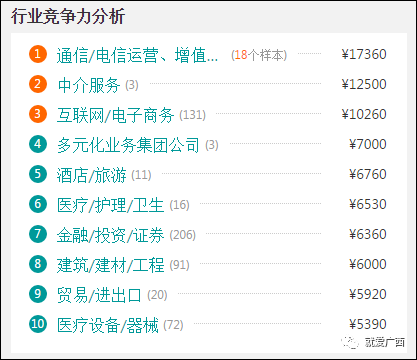Open the 金融/投资/证券 industry link
This screenshot has height=360, width=417.
click(x=110, y=235)
